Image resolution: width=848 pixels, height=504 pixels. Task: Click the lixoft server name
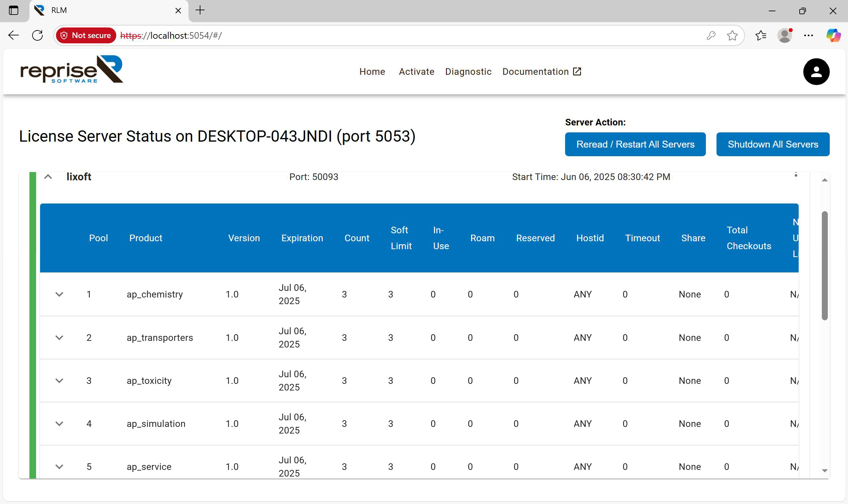79,177
